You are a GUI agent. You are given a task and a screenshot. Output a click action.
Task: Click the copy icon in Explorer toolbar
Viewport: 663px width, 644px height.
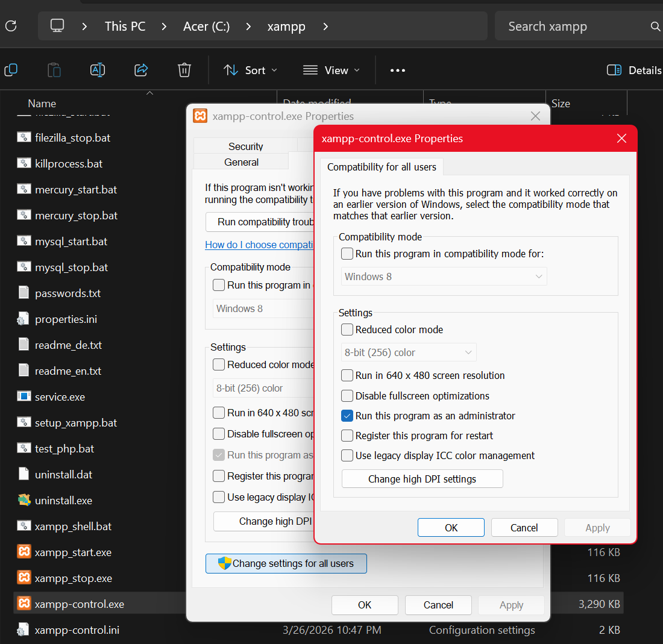click(11, 70)
